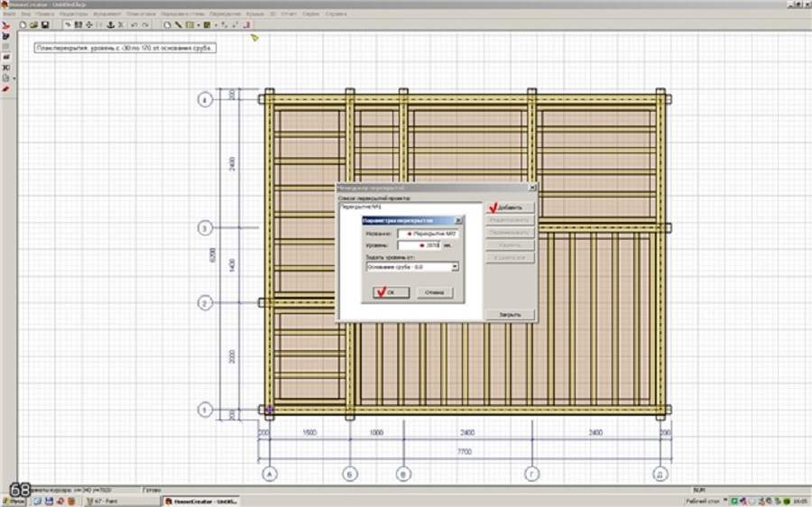Click the Пуск start button

click(14, 502)
